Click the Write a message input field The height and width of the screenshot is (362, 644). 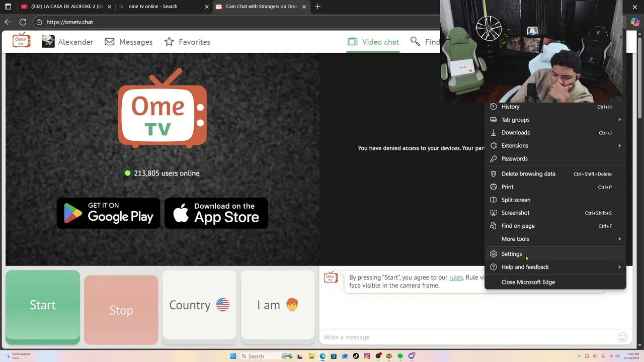(468, 337)
